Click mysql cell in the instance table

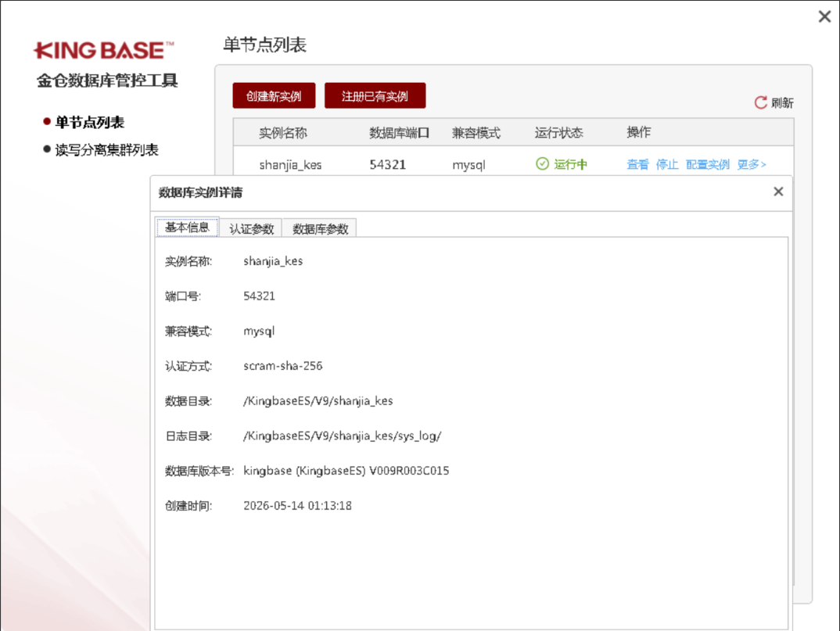(x=468, y=166)
